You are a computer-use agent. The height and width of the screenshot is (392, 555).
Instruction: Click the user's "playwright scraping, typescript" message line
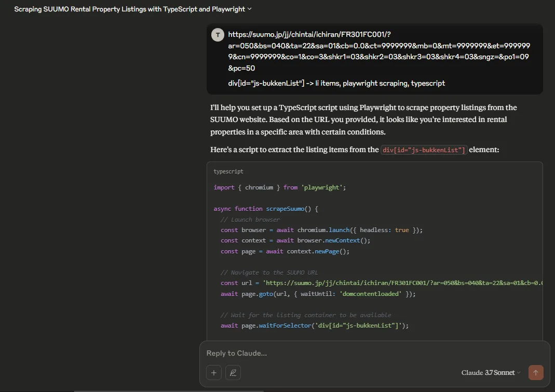[x=336, y=83]
